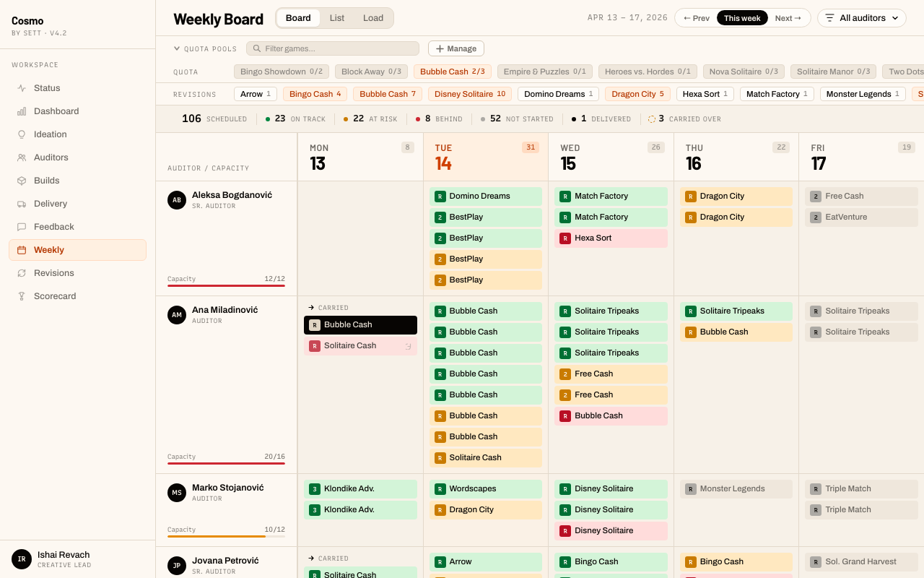The image size is (924, 578).
Task: Collapse the Quota Pools section chevron
Action: pos(177,48)
